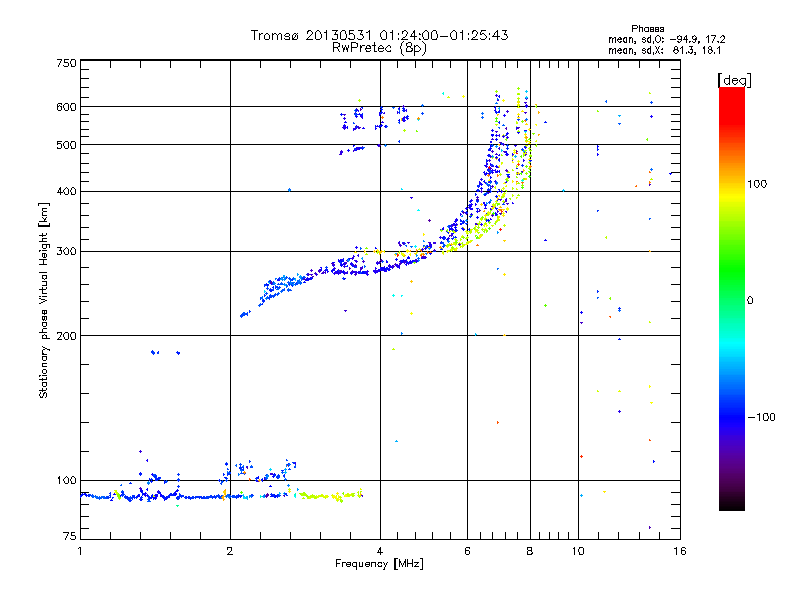
Task: Click the green middle of the phase colorbar
Action: [732, 270]
